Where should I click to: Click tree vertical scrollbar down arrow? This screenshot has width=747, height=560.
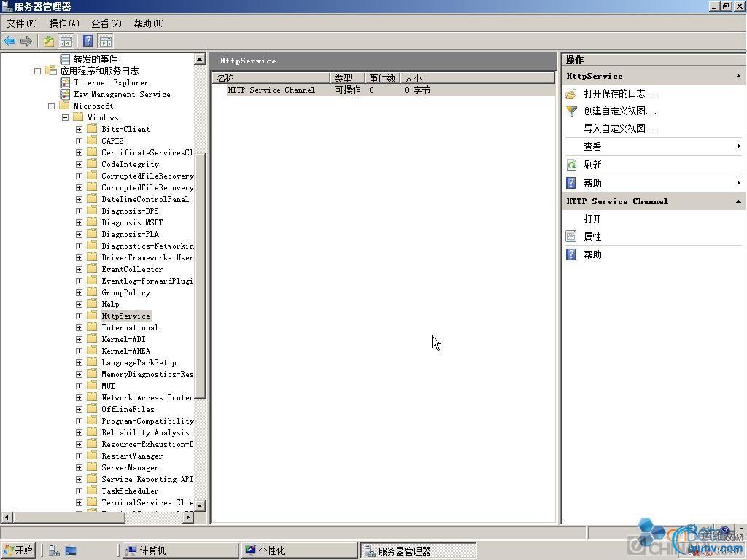click(200, 506)
